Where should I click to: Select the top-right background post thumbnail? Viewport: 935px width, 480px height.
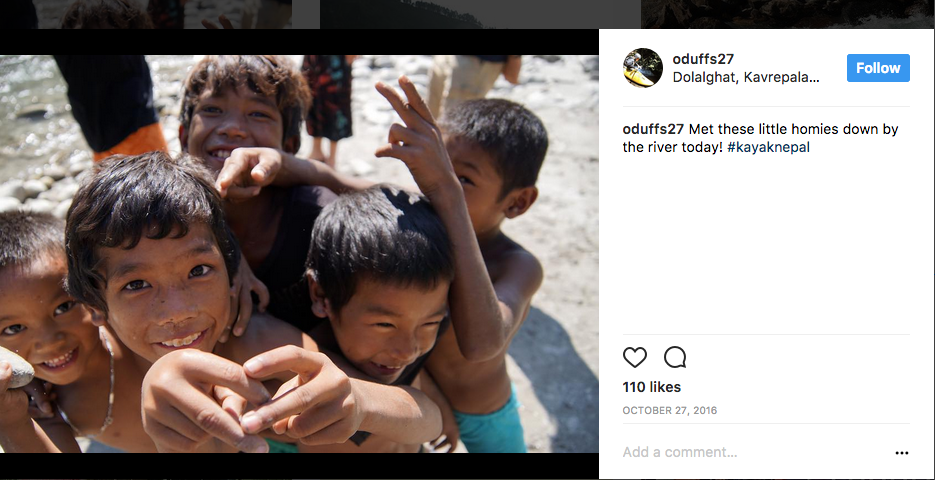(x=788, y=13)
